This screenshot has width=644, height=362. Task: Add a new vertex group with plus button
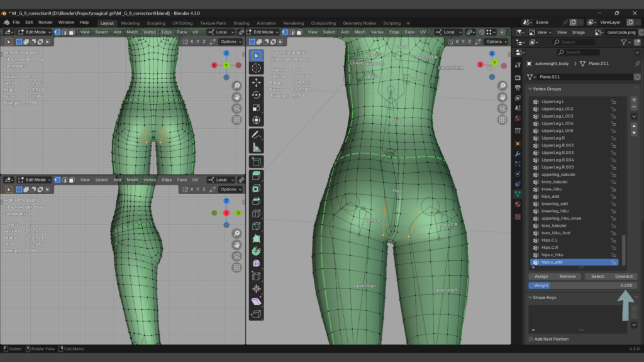pyautogui.click(x=633, y=101)
